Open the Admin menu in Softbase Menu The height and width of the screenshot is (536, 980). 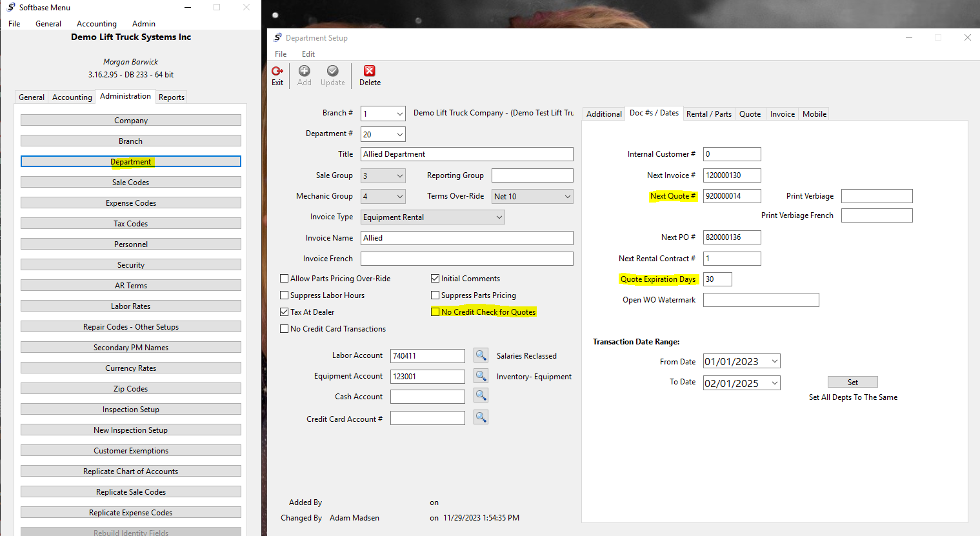pos(144,24)
